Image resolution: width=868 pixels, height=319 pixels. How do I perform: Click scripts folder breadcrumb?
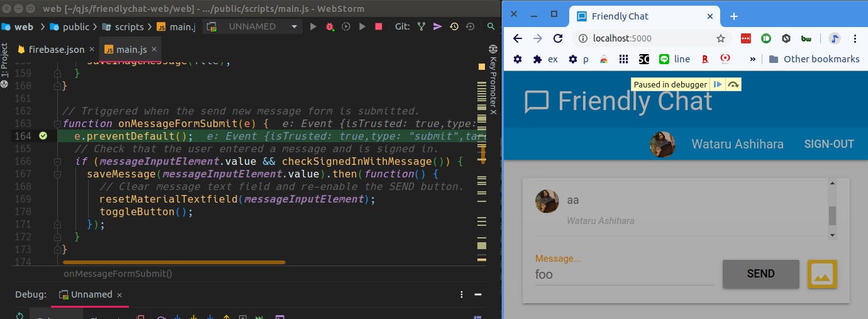pyautogui.click(x=122, y=26)
